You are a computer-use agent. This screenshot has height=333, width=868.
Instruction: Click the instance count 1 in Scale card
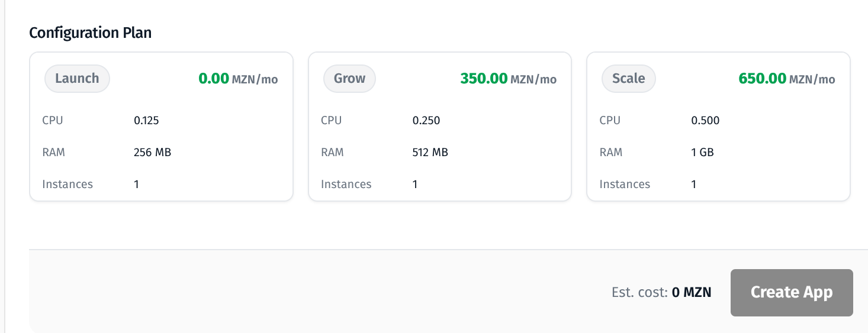click(694, 184)
